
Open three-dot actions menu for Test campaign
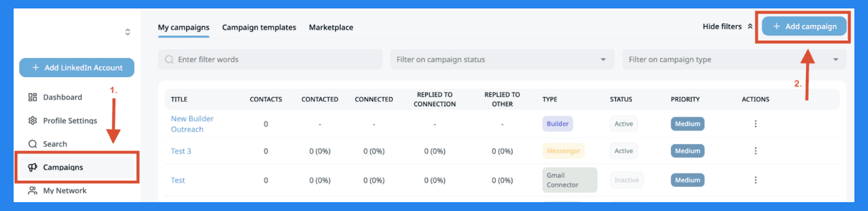pyautogui.click(x=755, y=180)
